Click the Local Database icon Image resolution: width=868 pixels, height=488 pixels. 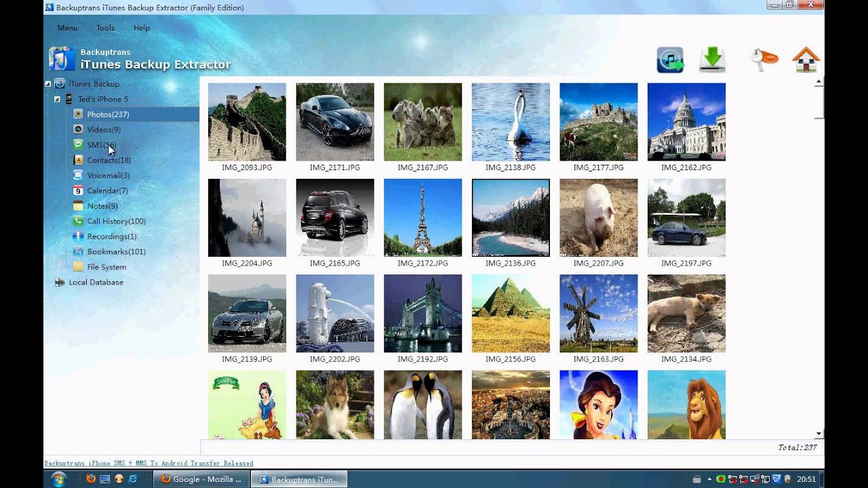click(60, 282)
